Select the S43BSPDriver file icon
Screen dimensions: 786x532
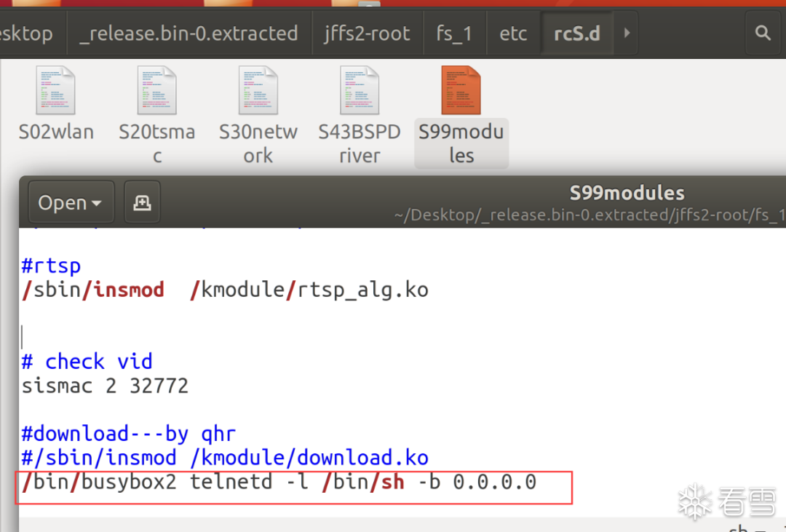pyautogui.click(x=360, y=91)
